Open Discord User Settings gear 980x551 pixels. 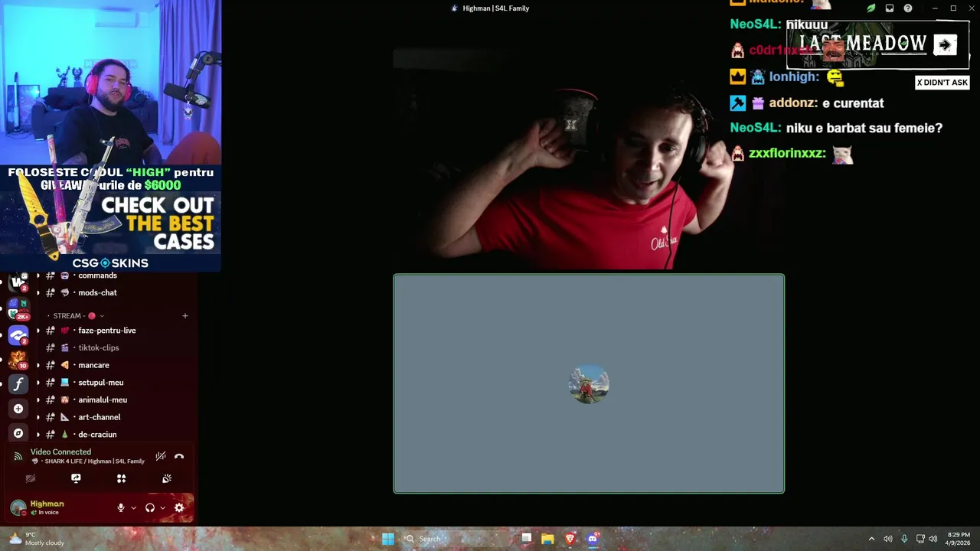179,507
